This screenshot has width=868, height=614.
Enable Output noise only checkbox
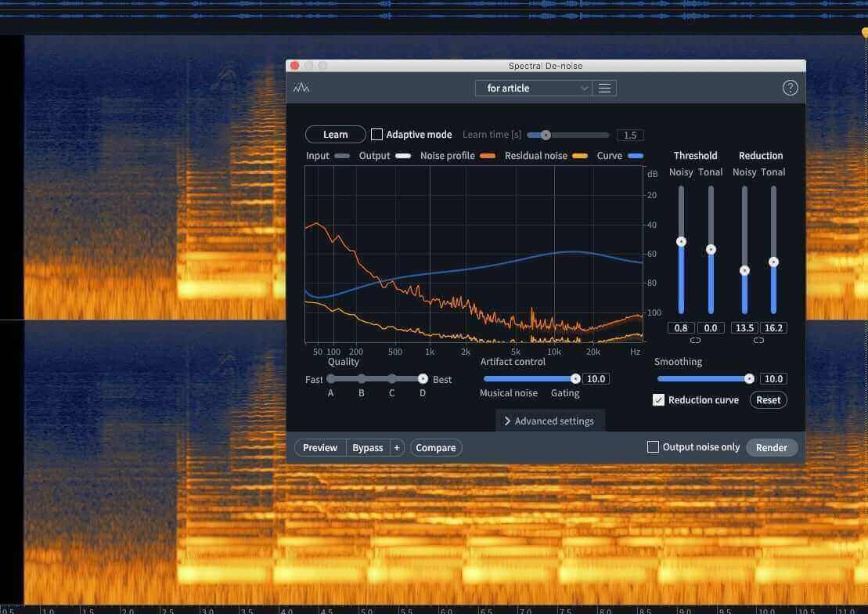[x=654, y=446]
